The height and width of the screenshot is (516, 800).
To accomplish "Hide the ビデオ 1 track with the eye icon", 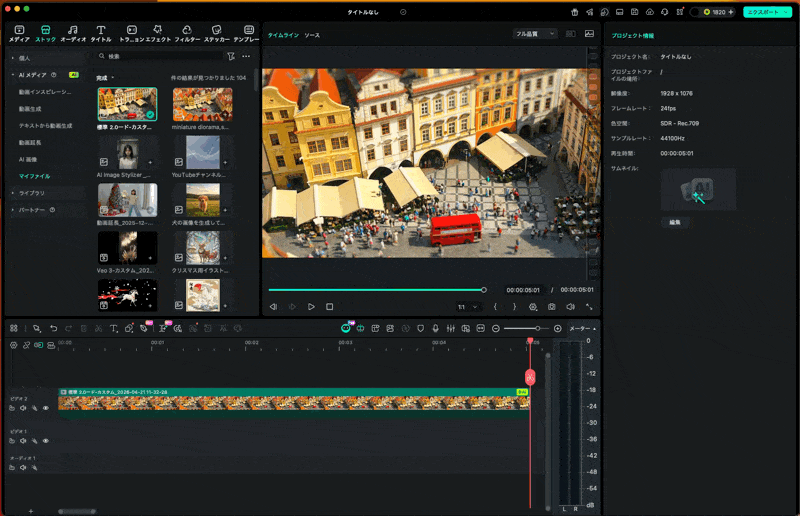I will click(46, 441).
